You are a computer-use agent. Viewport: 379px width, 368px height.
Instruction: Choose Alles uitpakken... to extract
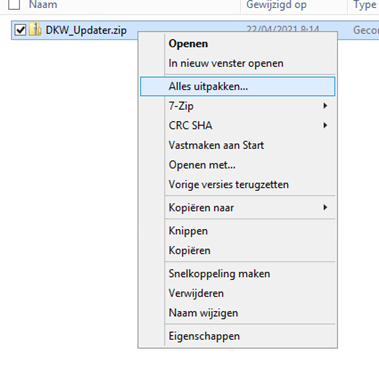point(237,87)
